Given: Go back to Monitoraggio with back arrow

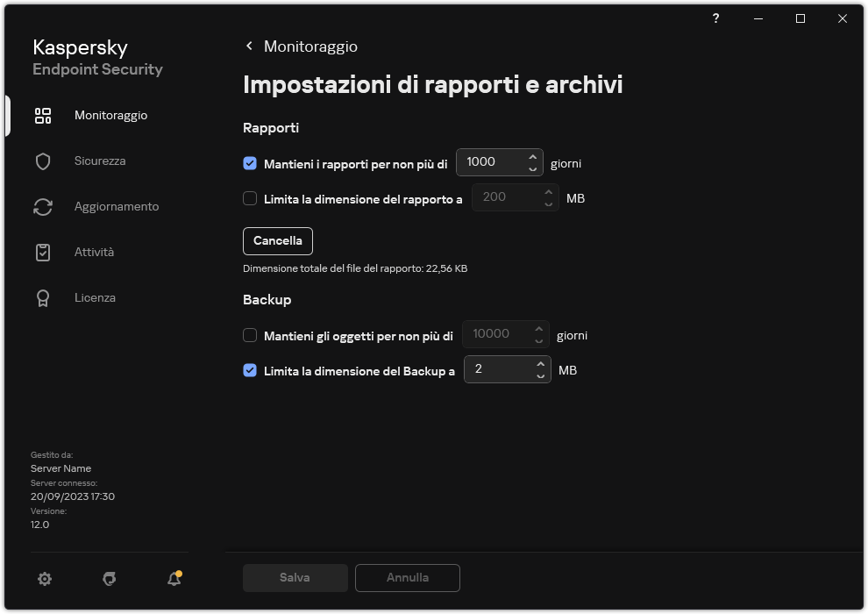Looking at the screenshot, I should click(248, 46).
